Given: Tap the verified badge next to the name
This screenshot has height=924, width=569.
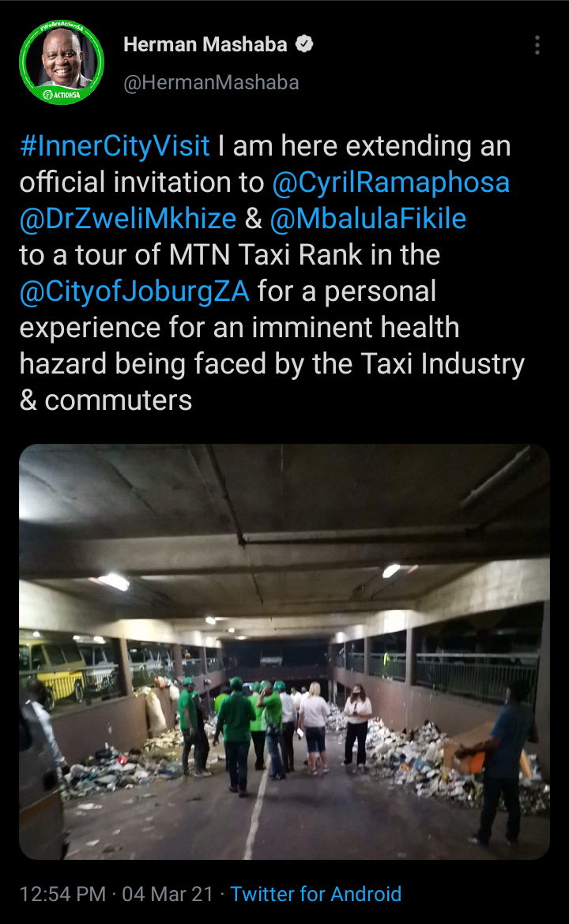Looking at the screenshot, I should point(304,44).
